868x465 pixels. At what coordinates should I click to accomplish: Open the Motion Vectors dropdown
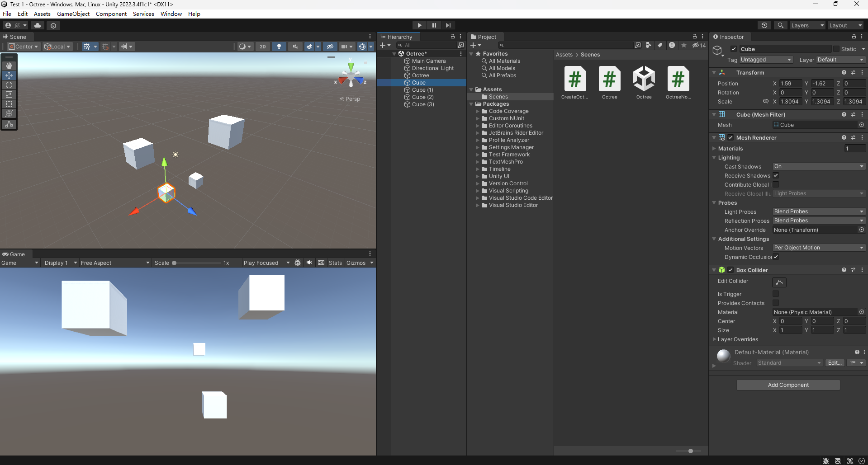coord(819,248)
